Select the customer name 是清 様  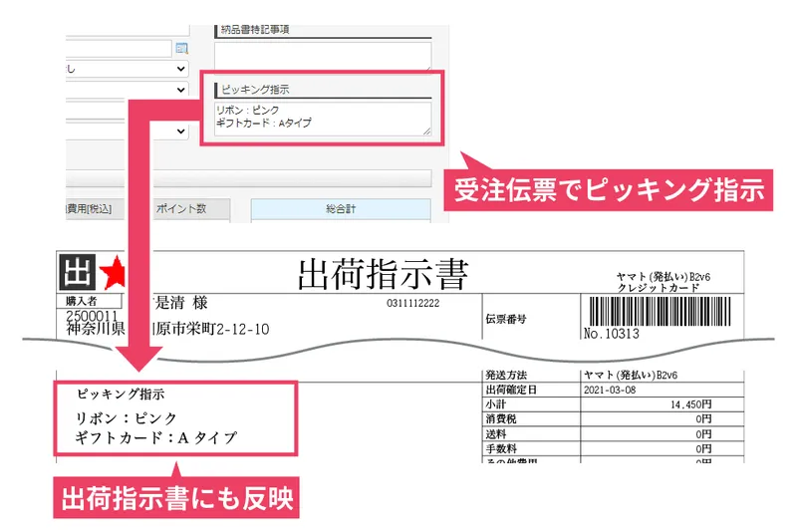point(180,303)
